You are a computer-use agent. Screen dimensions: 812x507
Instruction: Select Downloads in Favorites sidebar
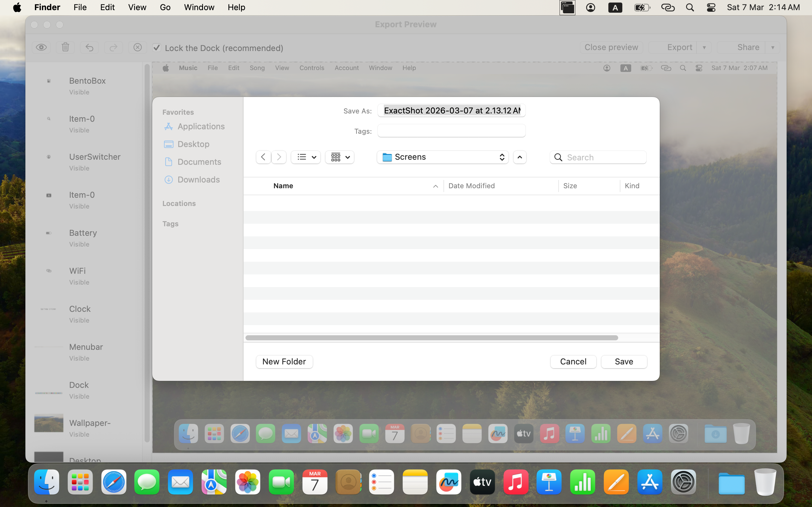198,180
